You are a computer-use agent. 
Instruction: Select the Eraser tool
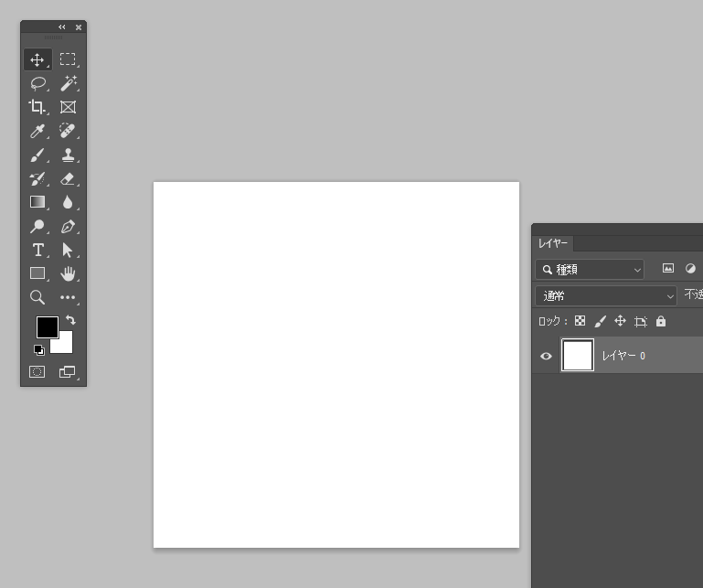click(x=68, y=178)
